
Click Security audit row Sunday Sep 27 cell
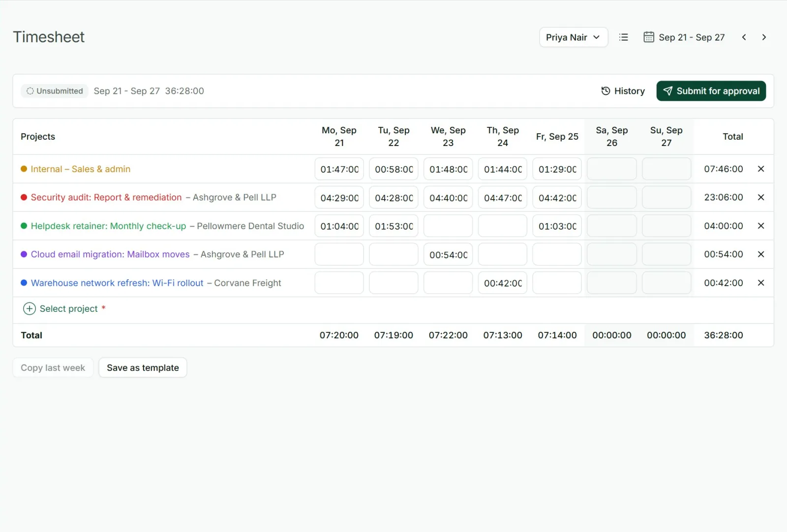pos(666,198)
